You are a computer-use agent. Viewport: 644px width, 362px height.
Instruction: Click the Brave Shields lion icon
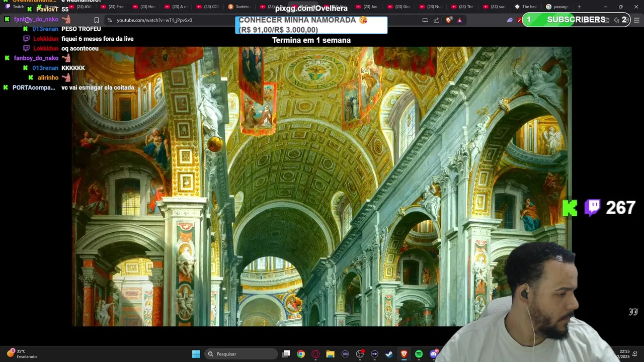[449, 20]
